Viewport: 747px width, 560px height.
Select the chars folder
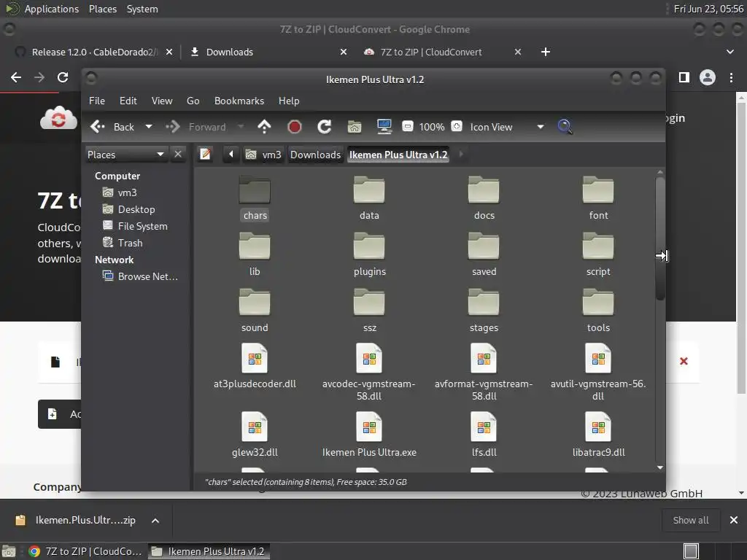pos(255,198)
